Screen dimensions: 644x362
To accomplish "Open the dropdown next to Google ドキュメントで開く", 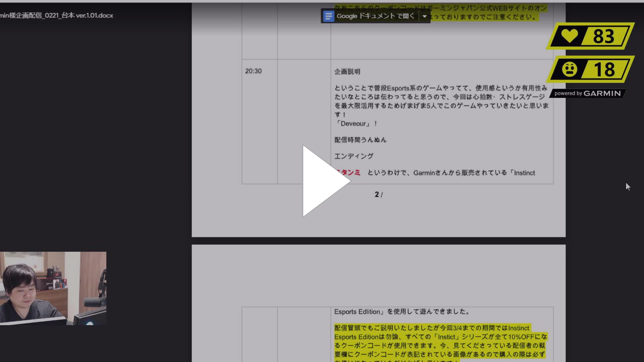I will pos(425,16).
